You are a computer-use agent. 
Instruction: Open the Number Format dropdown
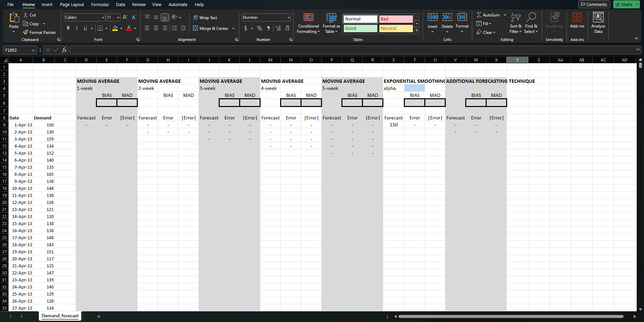pyautogui.click(x=288, y=17)
